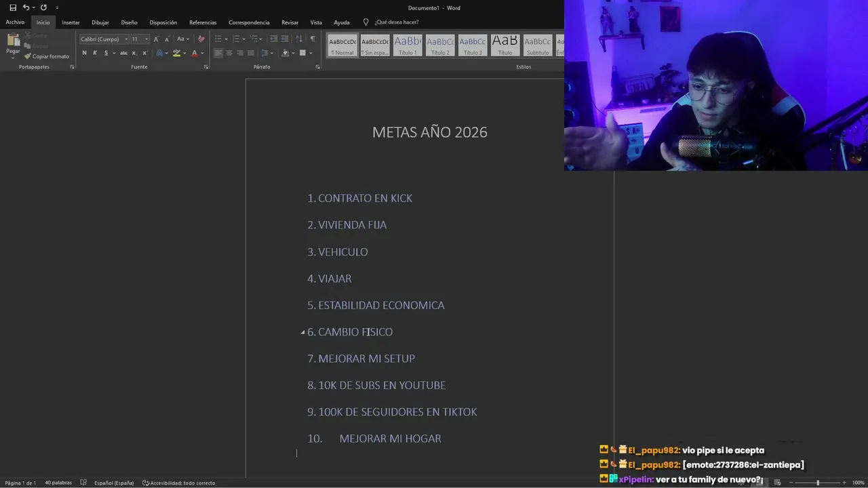
Task: Click multilevel list icon
Action: click(x=253, y=39)
